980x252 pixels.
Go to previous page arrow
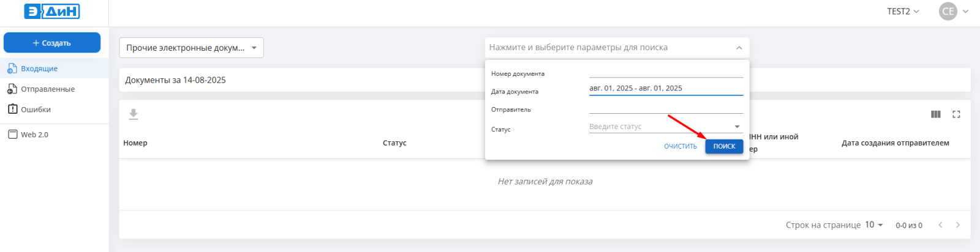coord(940,225)
